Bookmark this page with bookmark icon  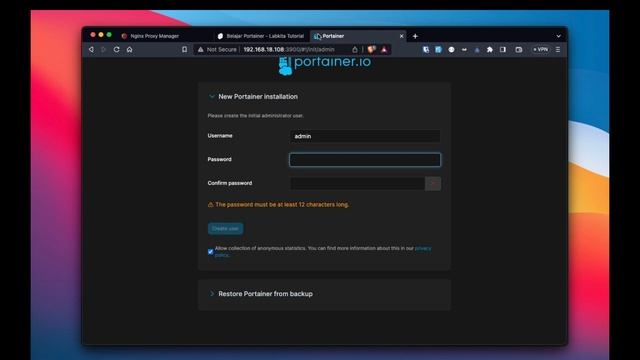[x=184, y=49]
